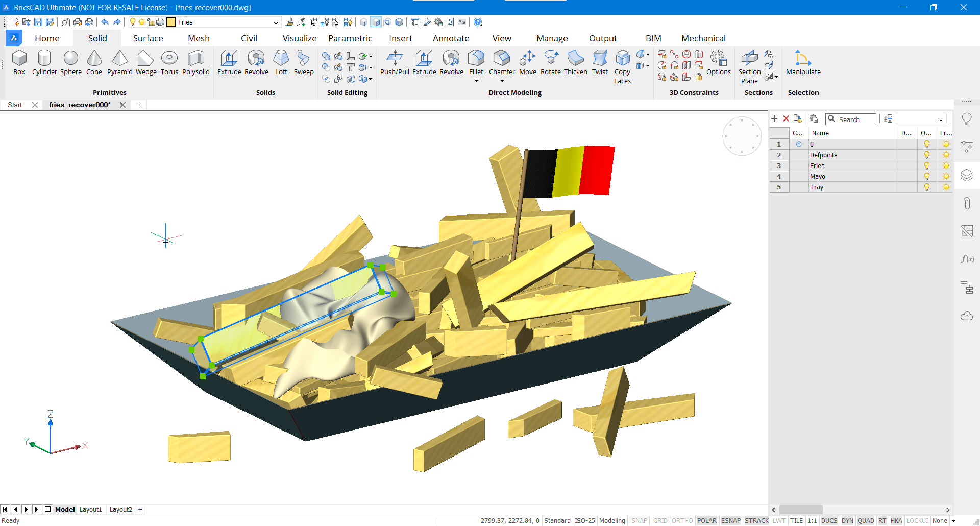
Task: Go to the Annotate tab
Action: (x=451, y=38)
